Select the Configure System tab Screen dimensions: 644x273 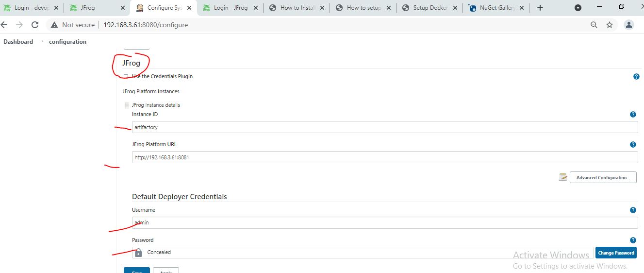pyautogui.click(x=165, y=8)
